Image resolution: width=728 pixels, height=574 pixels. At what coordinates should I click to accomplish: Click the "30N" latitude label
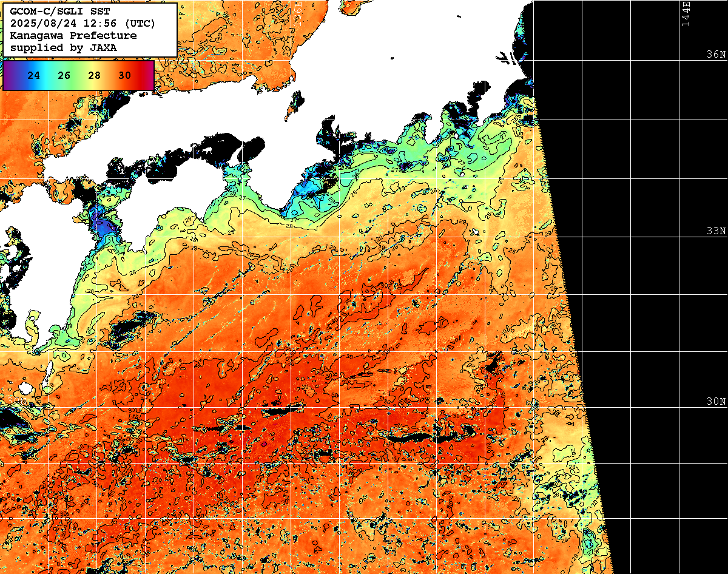(716, 402)
